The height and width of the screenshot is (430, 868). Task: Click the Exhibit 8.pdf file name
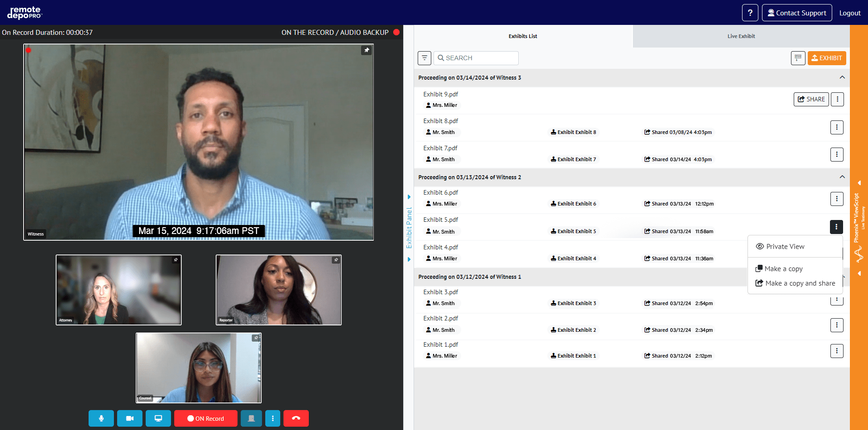pos(440,121)
